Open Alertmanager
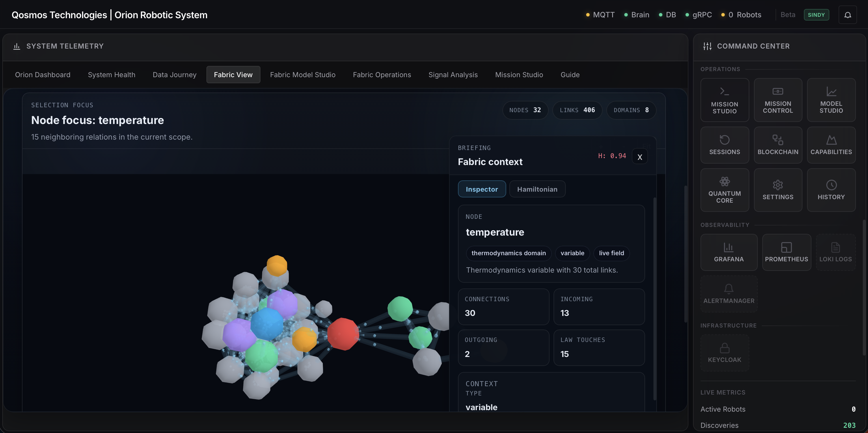This screenshot has height=433, width=868. click(x=729, y=293)
